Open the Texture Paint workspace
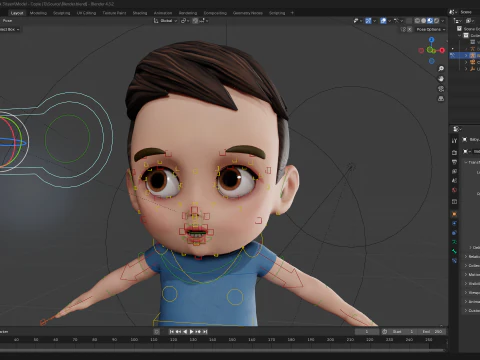 coord(114,13)
